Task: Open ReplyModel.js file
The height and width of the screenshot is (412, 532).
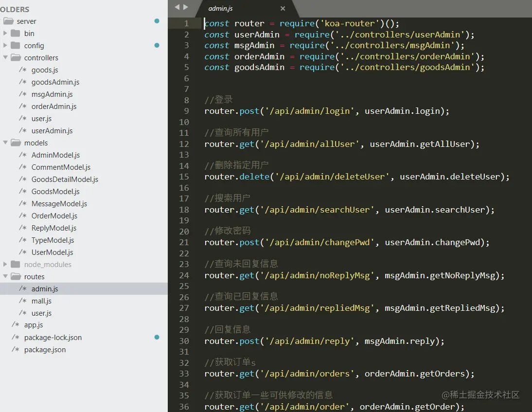Action: [54, 228]
